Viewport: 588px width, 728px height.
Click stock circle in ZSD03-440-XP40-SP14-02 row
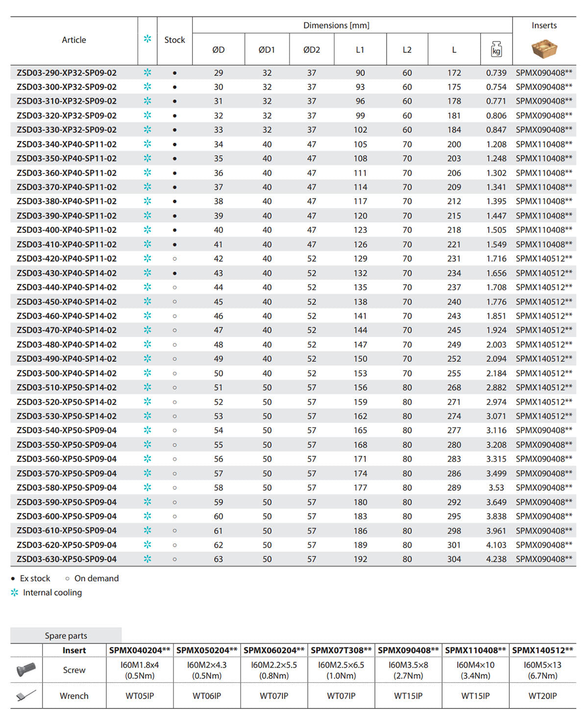pos(175,287)
